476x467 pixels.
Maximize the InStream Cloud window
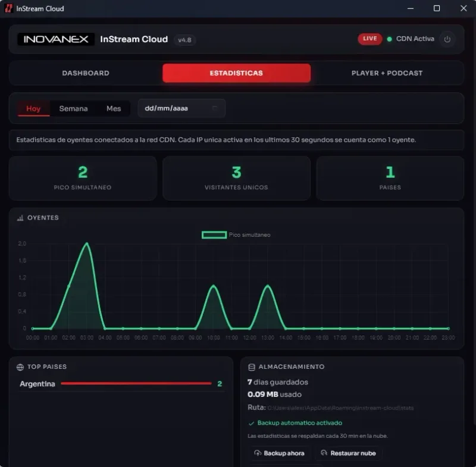[x=437, y=8]
